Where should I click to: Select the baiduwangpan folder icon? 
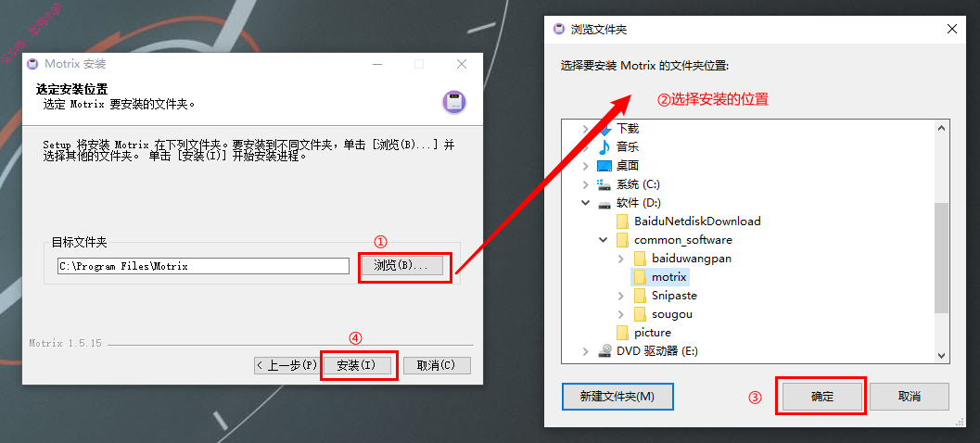[x=640, y=259]
